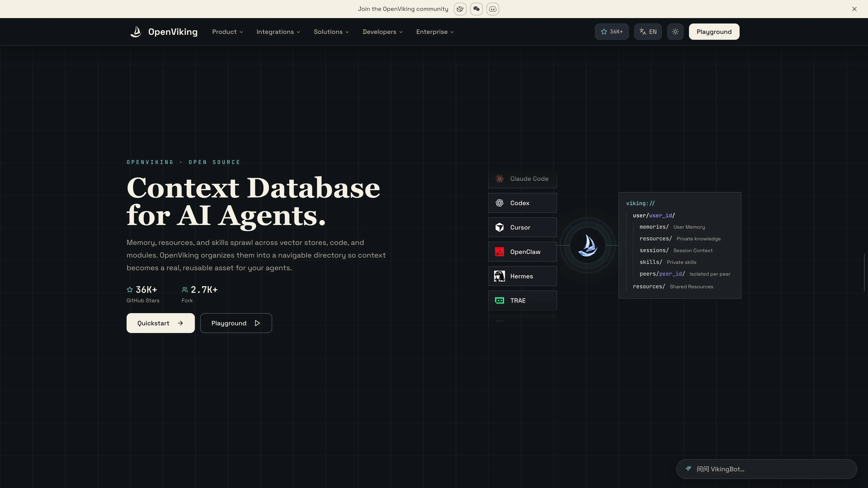This screenshot has width=868, height=488.
Task: Toggle the light/dark theme sun button
Action: coord(675,32)
